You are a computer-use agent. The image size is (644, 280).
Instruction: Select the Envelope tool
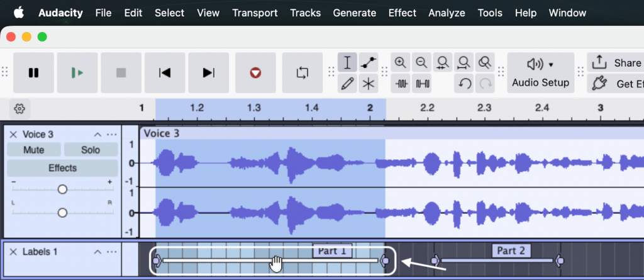point(368,63)
